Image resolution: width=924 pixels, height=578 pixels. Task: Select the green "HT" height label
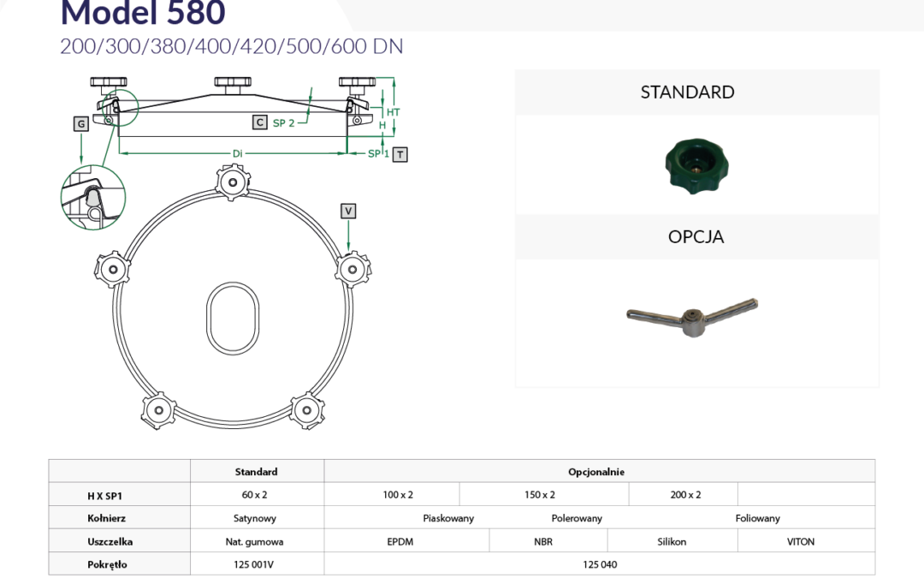click(393, 112)
